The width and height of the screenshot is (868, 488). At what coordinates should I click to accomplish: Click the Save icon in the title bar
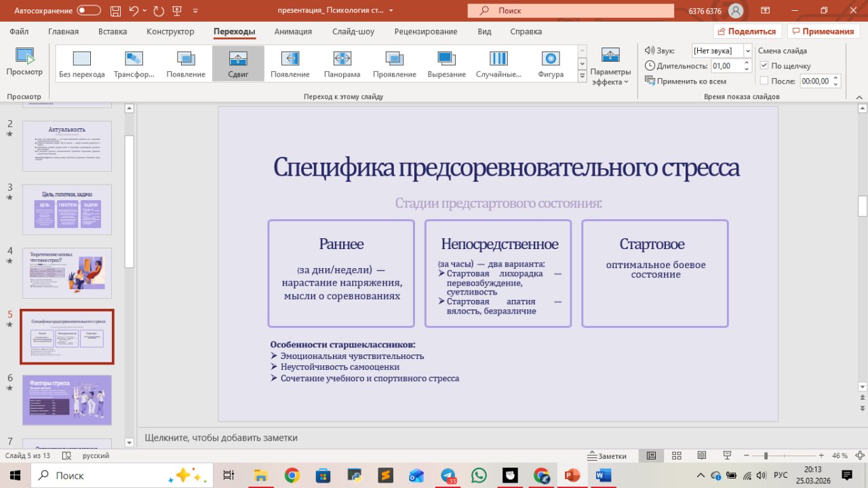tap(115, 10)
